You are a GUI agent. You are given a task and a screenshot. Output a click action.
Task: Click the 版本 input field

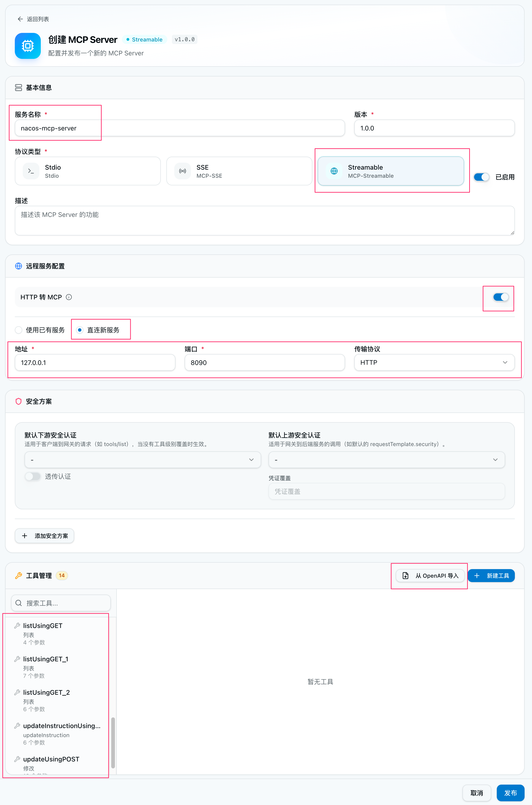tap(434, 128)
